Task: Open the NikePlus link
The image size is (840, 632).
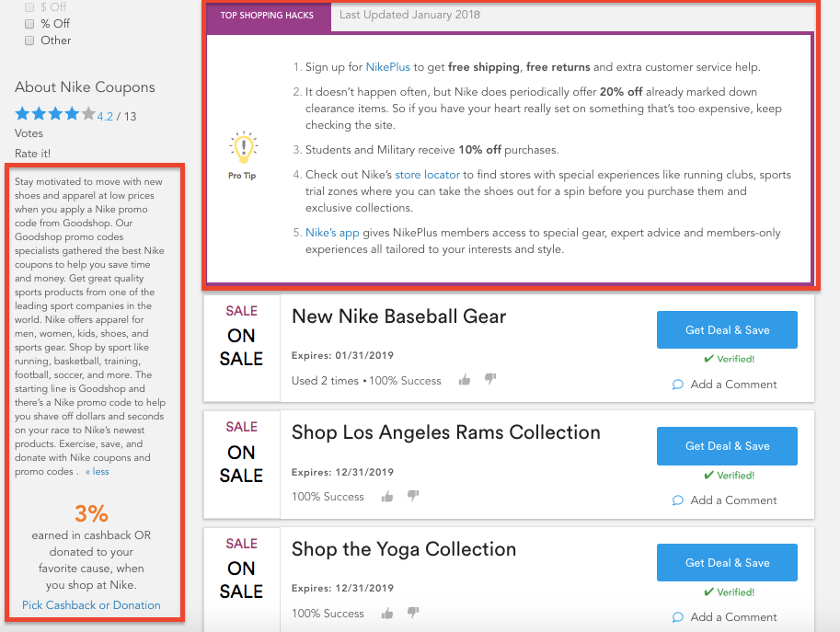Action: [x=388, y=67]
